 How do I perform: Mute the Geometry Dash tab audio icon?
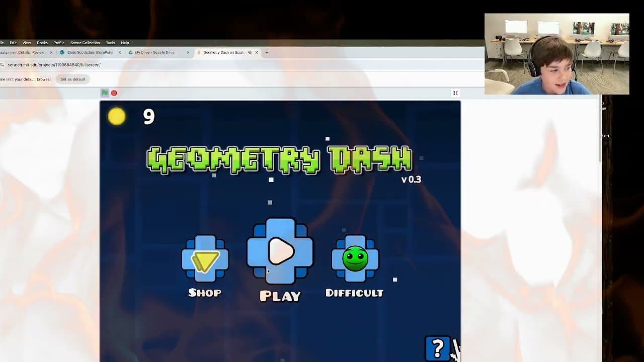tap(250, 52)
